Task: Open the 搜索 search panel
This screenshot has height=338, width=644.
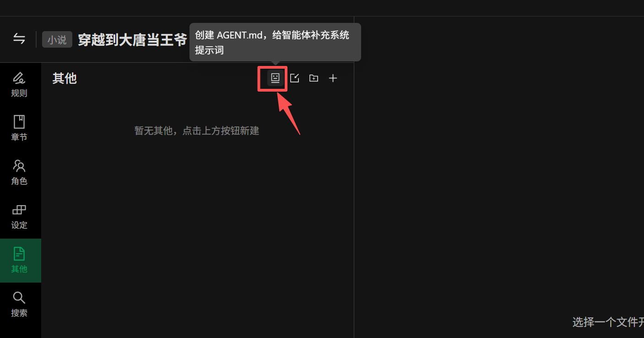Action: click(x=19, y=305)
